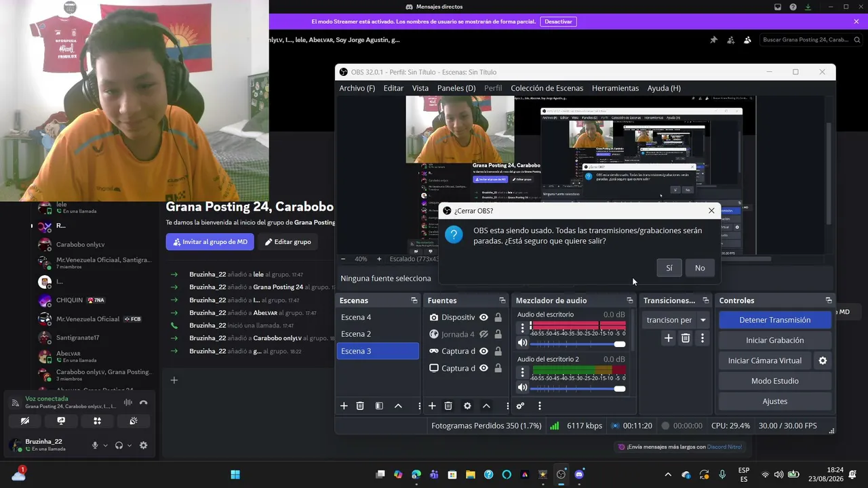Undock the Escenas panel
The width and height of the screenshot is (868, 488).
coord(414,300)
